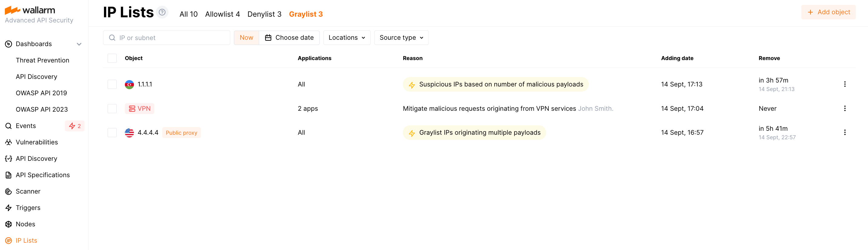Open the three-dot menu for 4.4.4.4
This screenshot has height=250, width=868.
[x=844, y=133]
